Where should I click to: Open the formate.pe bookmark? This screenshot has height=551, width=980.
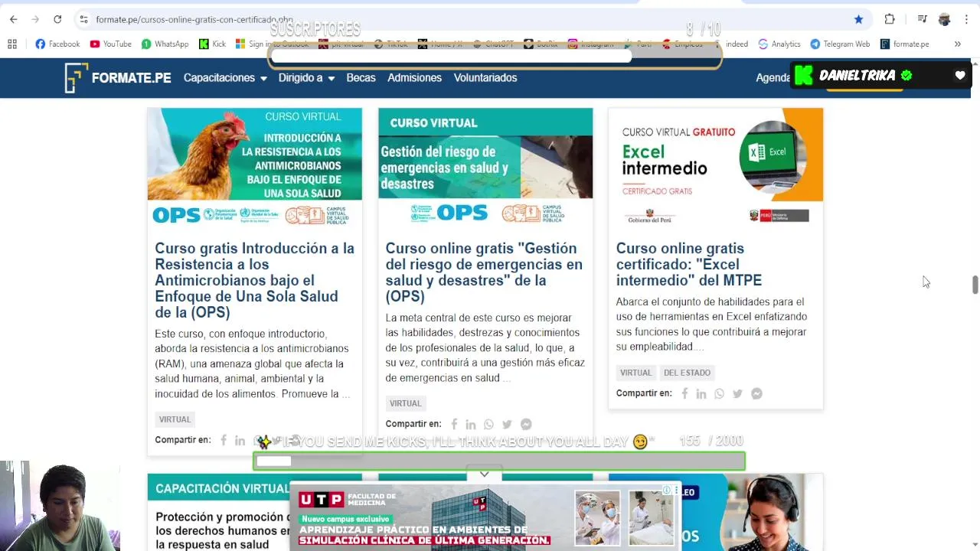[904, 44]
